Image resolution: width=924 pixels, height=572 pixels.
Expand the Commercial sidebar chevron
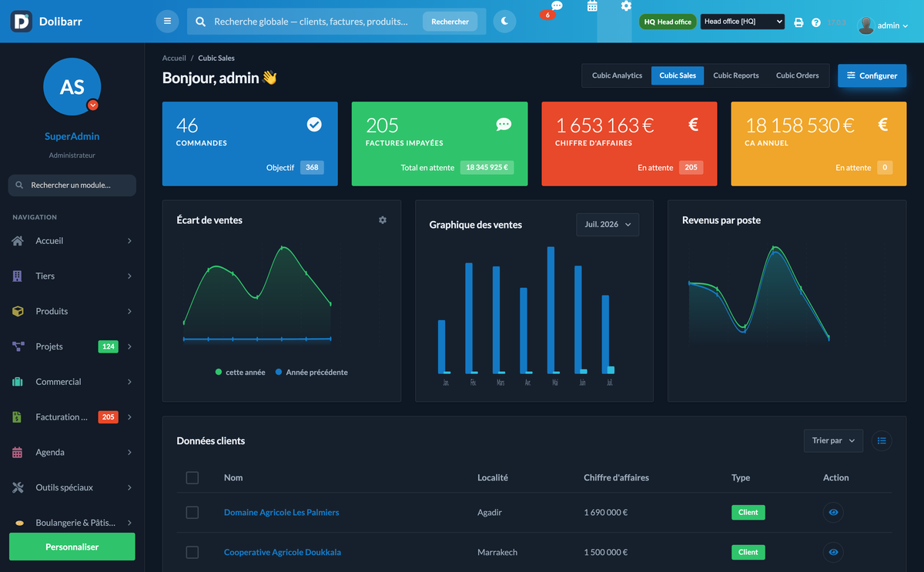coord(129,382)
